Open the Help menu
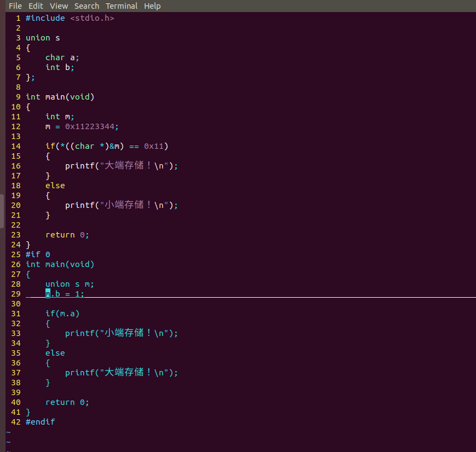Image resolution: width=476 pixels, height=452 pixels. (152, 6)
